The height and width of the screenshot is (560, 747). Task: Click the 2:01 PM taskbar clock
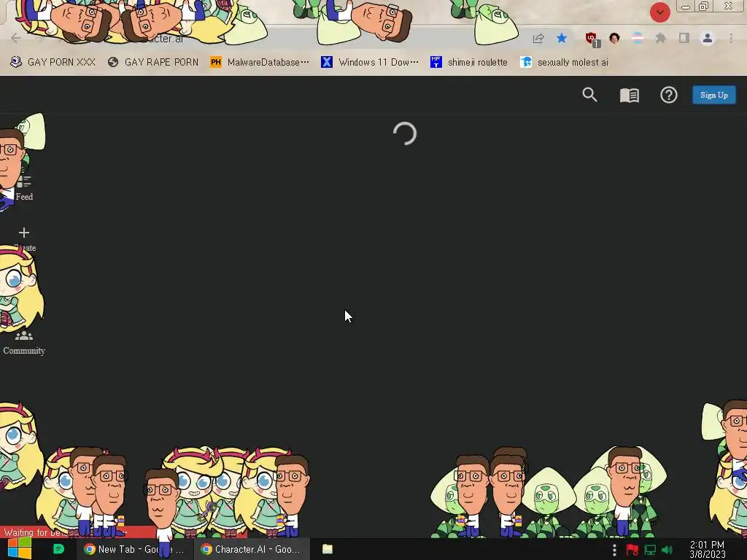point(708,550)
